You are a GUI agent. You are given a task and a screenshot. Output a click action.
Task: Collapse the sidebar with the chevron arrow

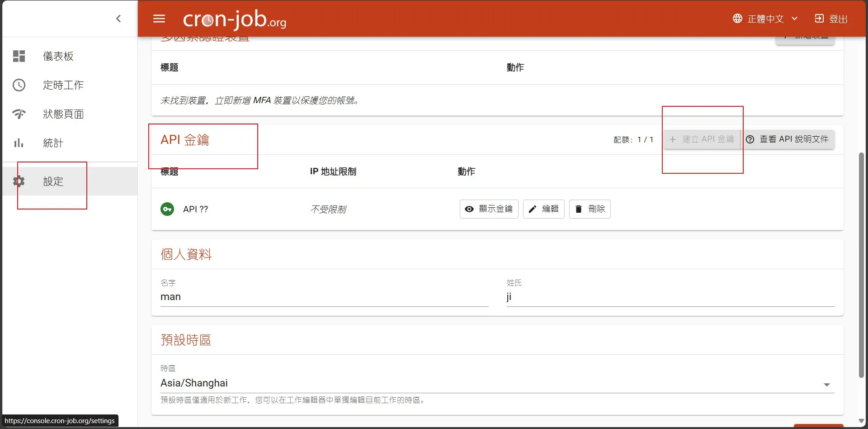118,19
